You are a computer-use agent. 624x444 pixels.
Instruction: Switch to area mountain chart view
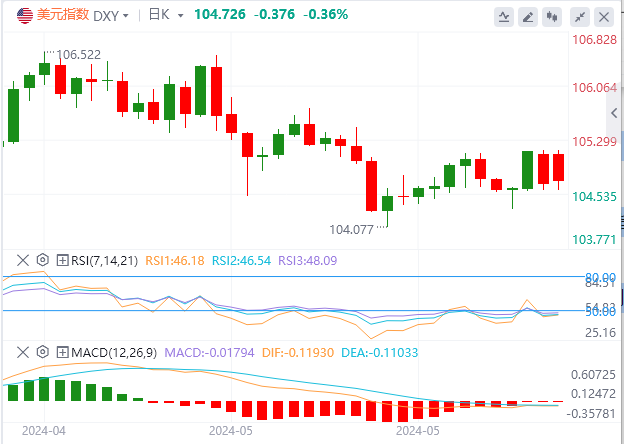point(505,17)
